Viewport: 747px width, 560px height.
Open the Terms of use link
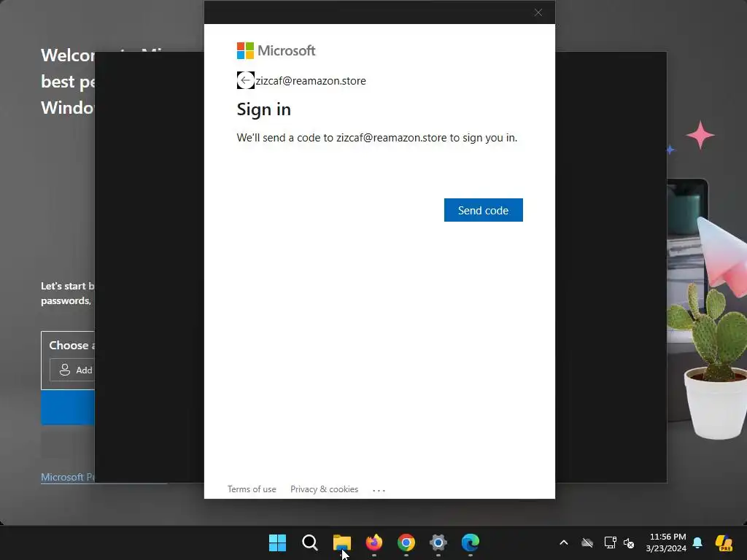click(x=252, y=489)
